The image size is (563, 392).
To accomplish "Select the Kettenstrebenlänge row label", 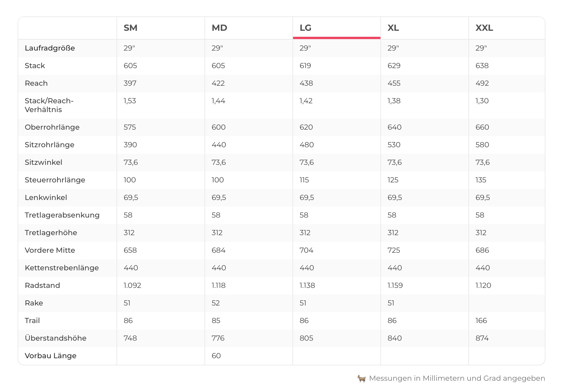I will [x=62, y=268].
